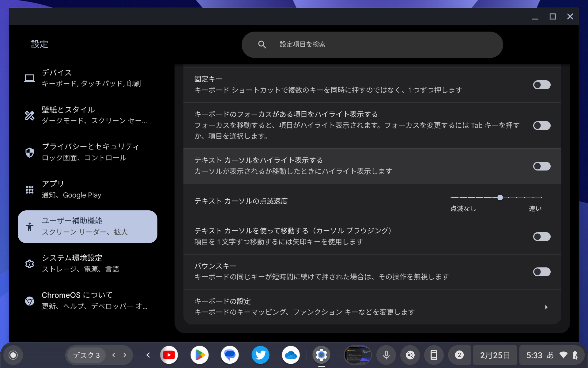Viewport: 588px width, 368px height.
Task: Switch to デスク 3 button
Action: point(86,355)
